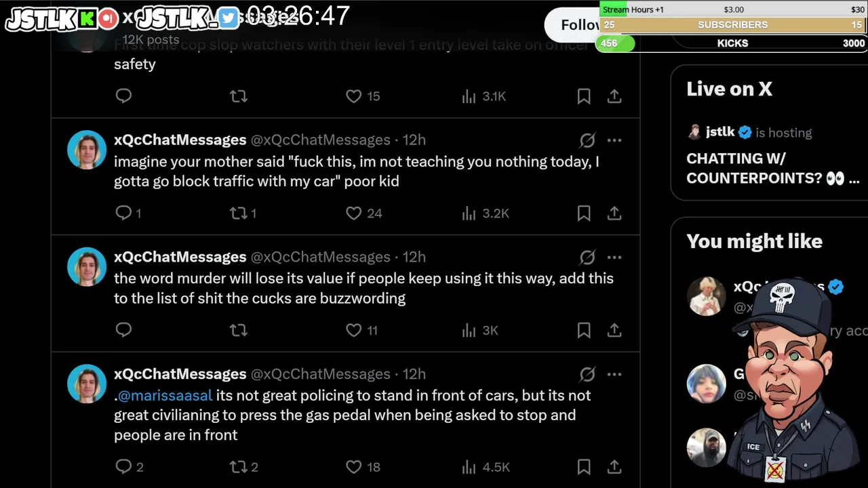Viewport: 868px width, 488px height.
Task: Open the @marissaasal mention link
Action: tap(165, 395)
